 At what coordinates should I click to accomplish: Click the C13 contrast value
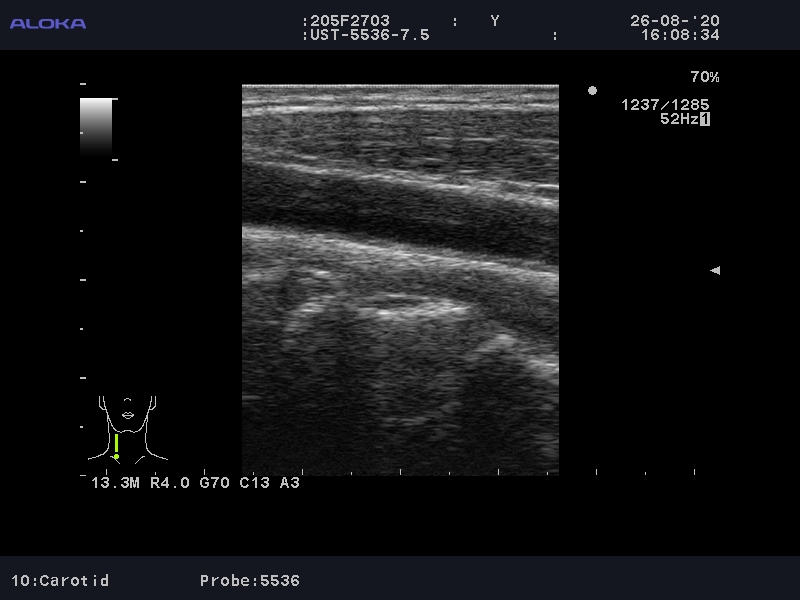tap(254, 483)
